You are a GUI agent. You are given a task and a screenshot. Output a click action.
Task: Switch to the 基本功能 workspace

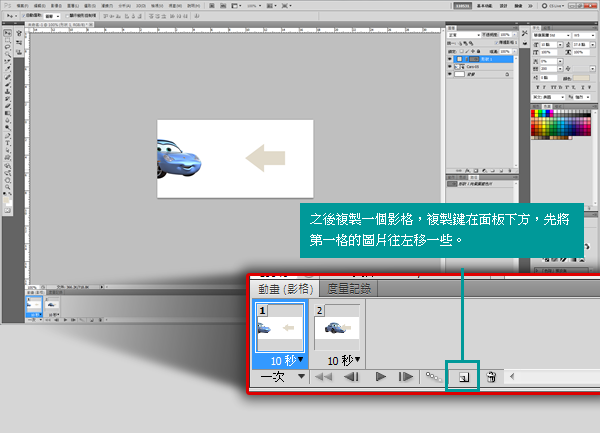tap(484, 6)
